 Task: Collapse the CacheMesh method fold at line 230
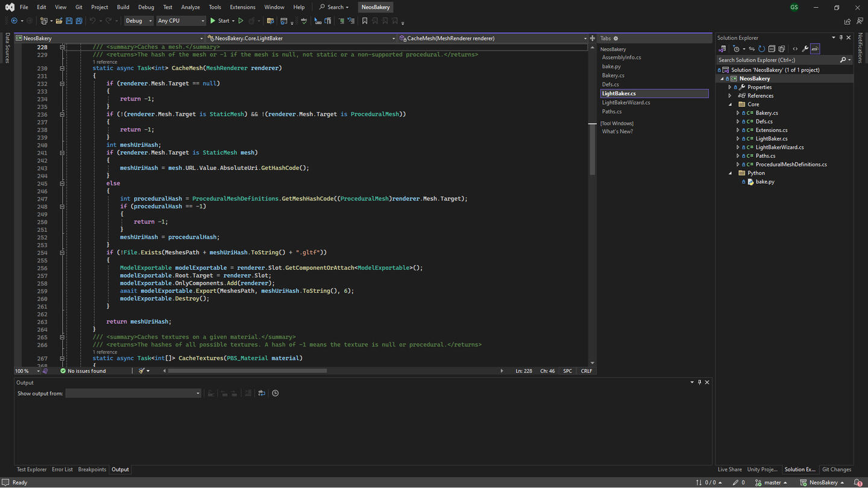(x=62, y=68)
